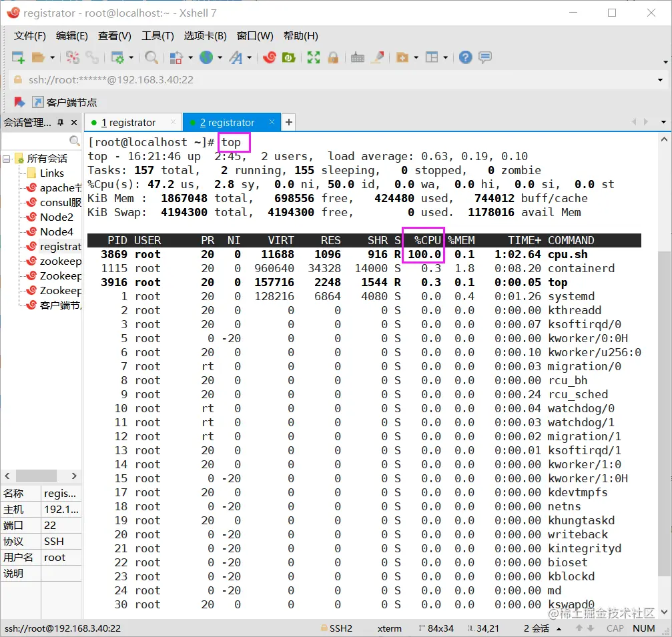Click the globe encoding icon
This screenshot has width=672, height=637.
(206, 57)
